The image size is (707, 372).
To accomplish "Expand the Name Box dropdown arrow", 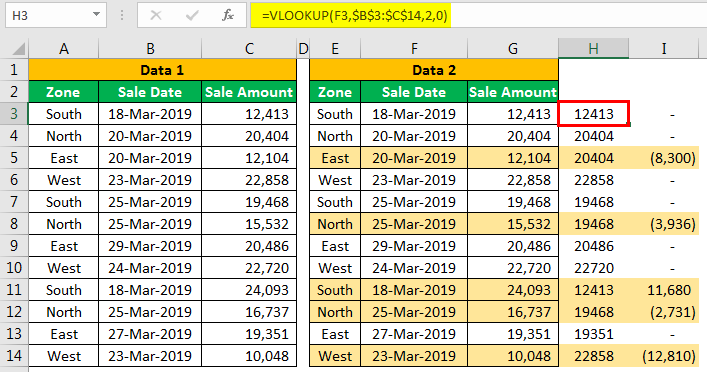I will click(96, 14).
